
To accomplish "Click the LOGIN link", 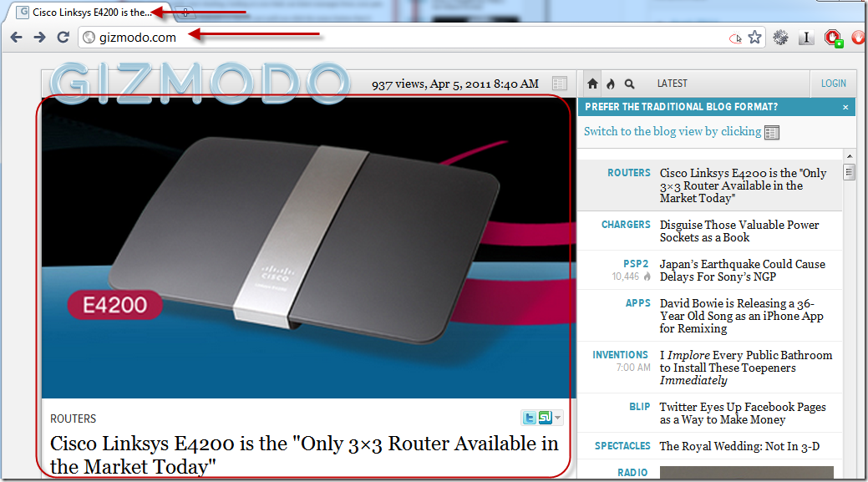I will (x=833, y=84).
